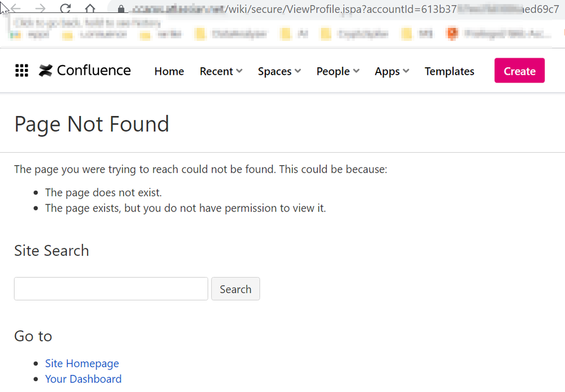Click the browser address bar URL
The height and width of the screenshot is (392, 565).
344,9
